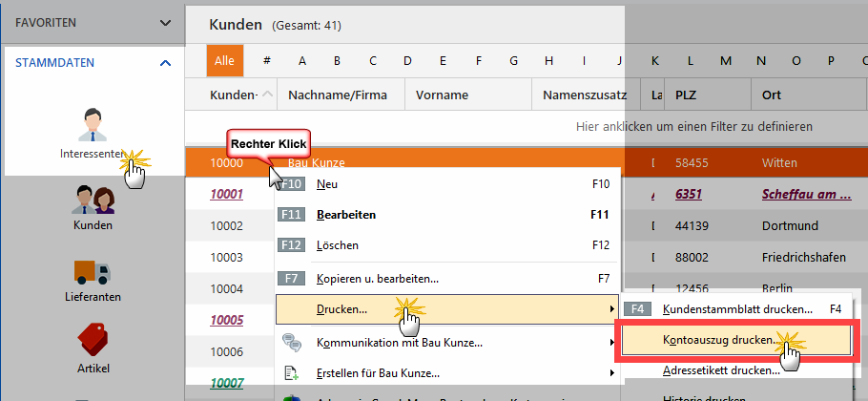Filter customers by letter E

coord(443,61)
